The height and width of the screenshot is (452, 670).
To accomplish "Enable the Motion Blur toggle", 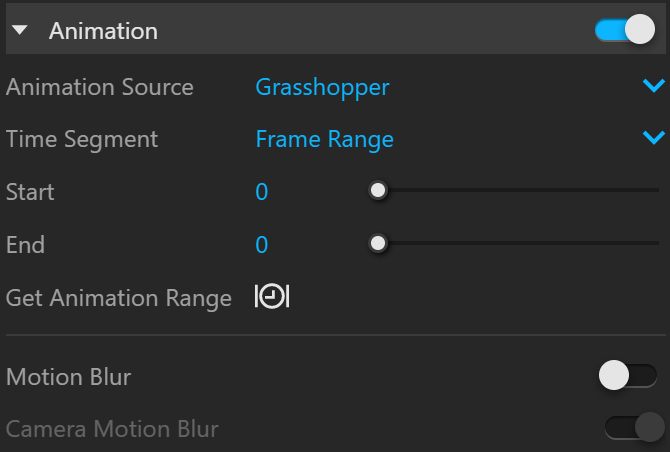I will (x=628, y=376).
